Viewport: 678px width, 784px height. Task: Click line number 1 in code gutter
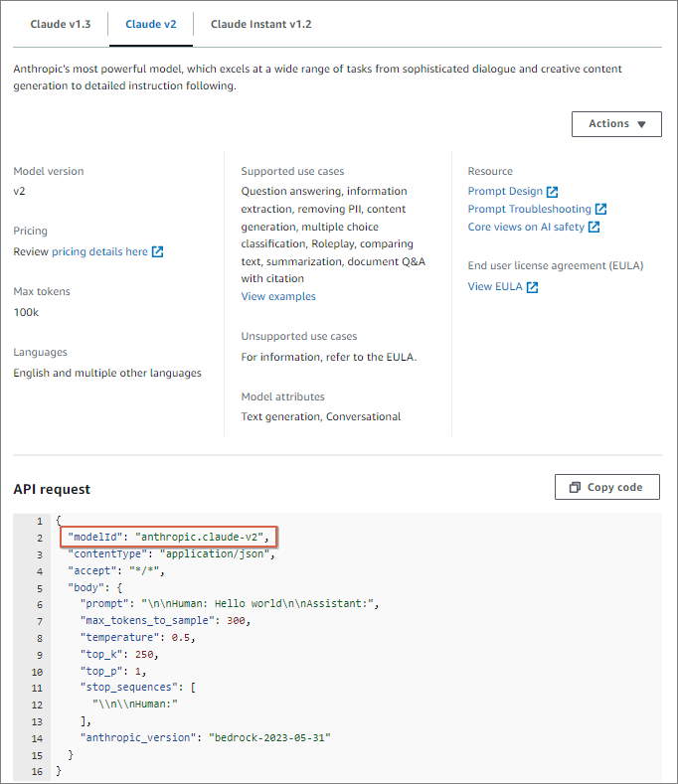click(x=40, y=521)
